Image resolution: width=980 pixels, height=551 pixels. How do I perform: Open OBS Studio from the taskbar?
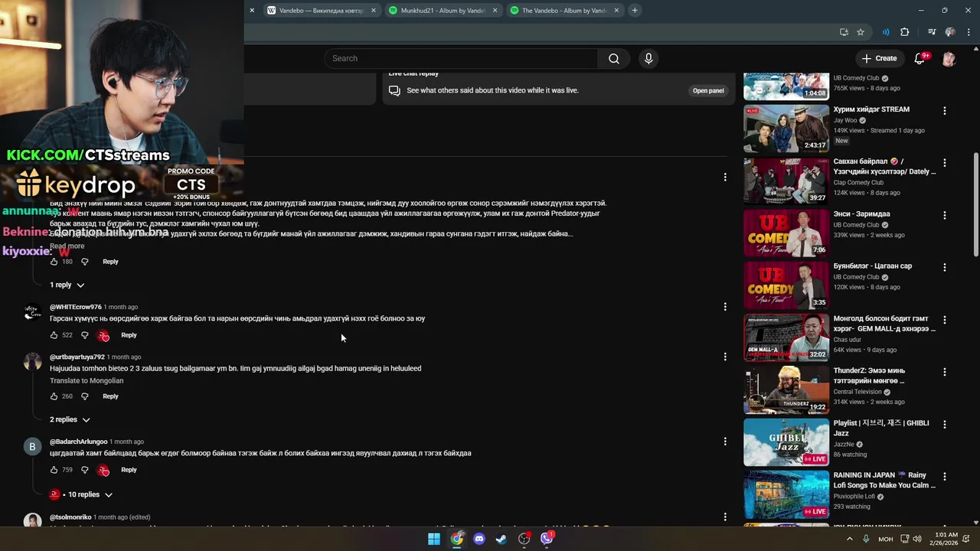(524, 539)
